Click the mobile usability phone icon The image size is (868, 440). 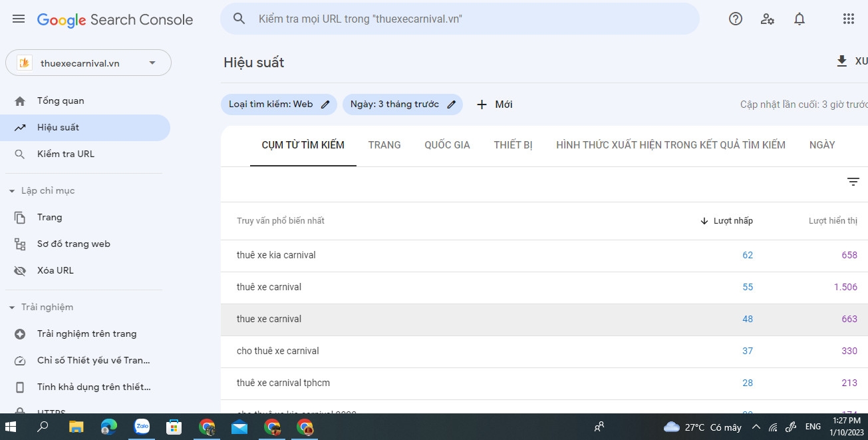(20, 387)
